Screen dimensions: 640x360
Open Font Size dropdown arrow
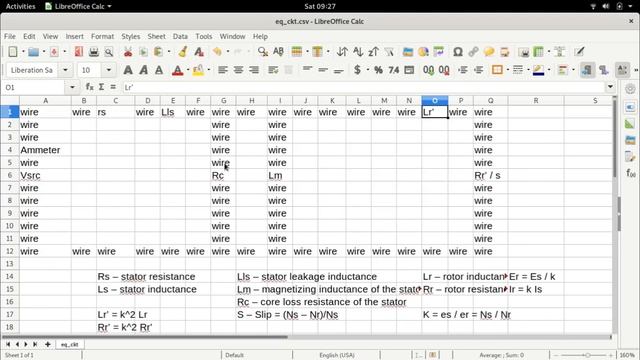[109, 70]
